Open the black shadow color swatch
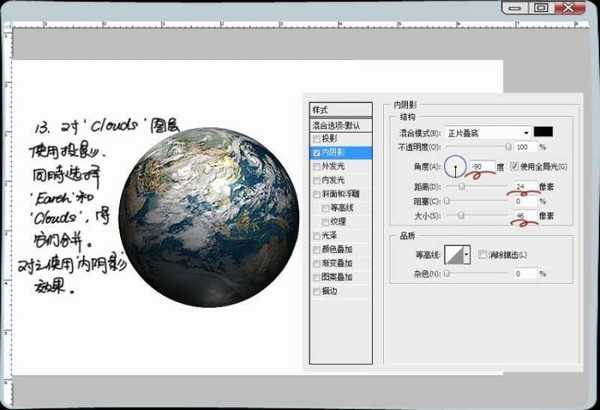 [543, 132]
